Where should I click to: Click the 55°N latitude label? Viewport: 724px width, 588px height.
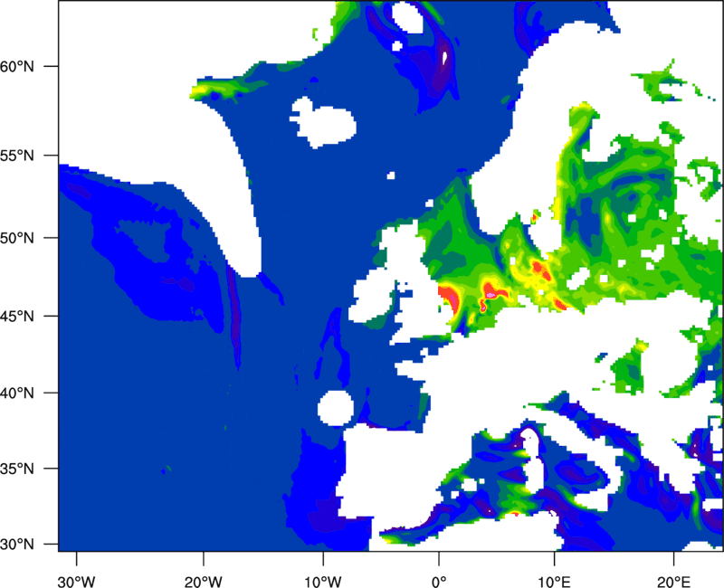[17, 156]
